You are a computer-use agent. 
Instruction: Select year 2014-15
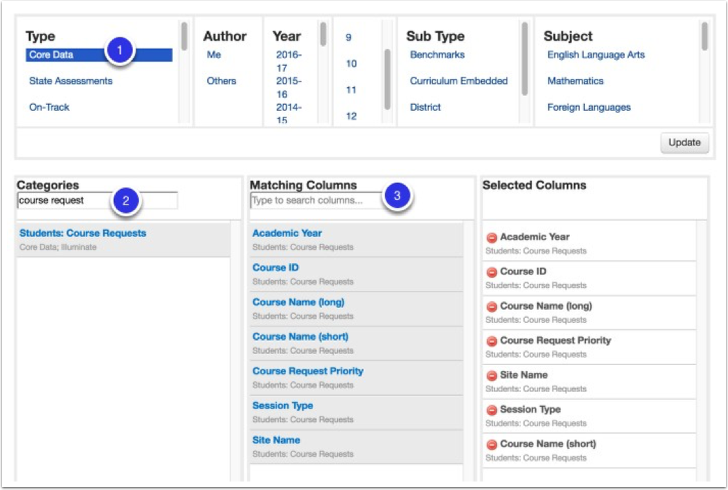pyautogui.click(x=288, y=113)
